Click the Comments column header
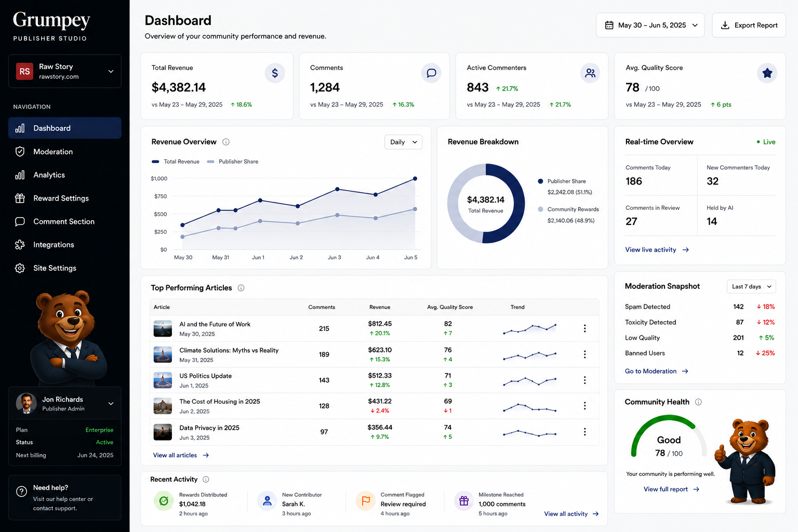 [322, 307]
